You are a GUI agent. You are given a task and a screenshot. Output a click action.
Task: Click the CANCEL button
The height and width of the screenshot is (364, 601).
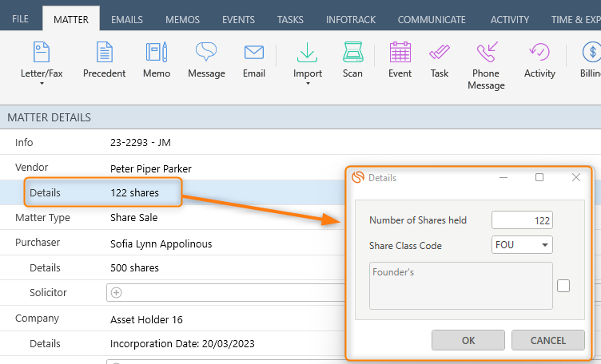pos(548,340)
